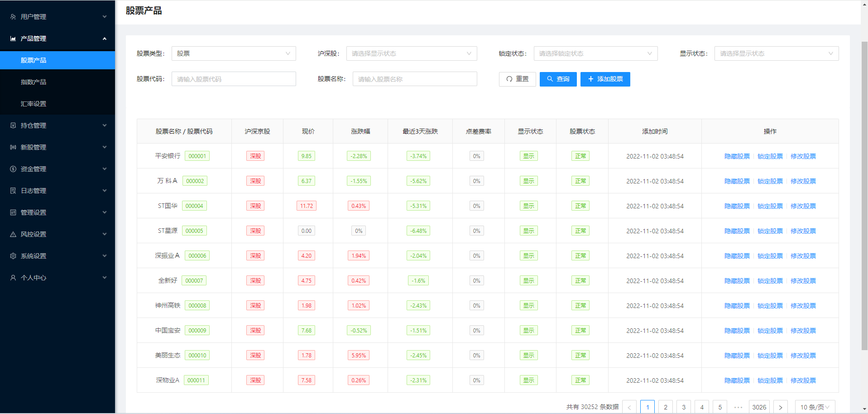868x414 pixels.
Task: Click the 查询 search button
Action: pos(558,79)
